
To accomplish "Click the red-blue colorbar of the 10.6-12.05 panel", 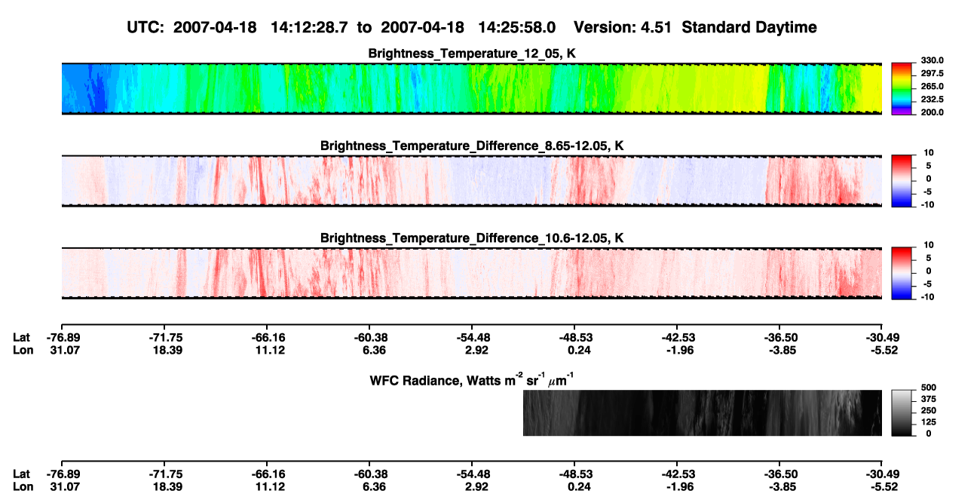I will click(x=902, y=272).
